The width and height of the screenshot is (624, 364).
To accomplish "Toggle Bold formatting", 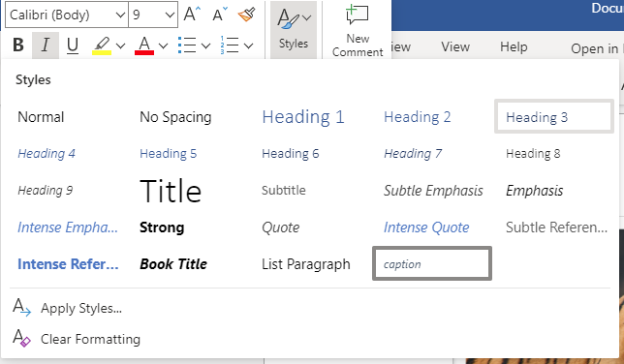I will click(18, 45).
